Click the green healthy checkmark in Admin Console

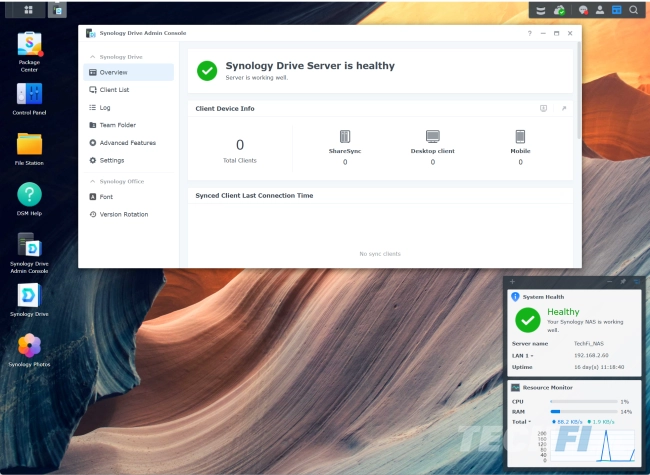(x=207, y=71)
